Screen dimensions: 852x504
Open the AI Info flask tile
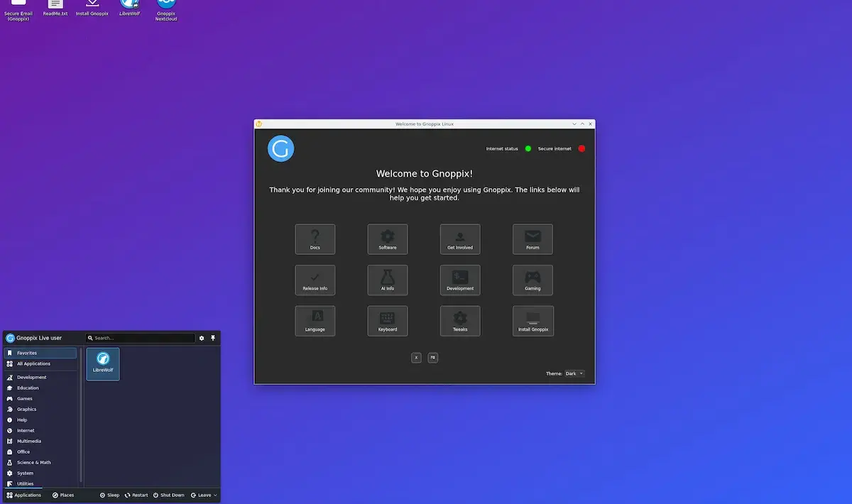coord(388,280)
